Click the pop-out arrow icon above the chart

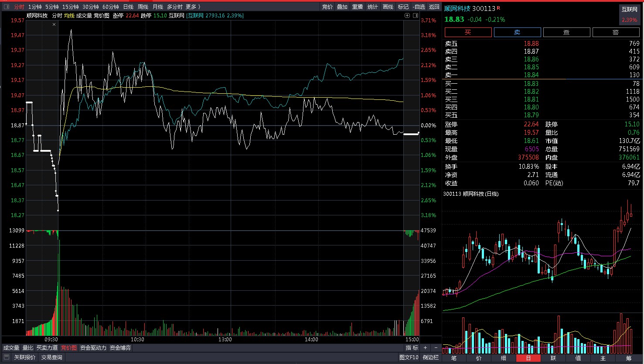click(407, 16)
